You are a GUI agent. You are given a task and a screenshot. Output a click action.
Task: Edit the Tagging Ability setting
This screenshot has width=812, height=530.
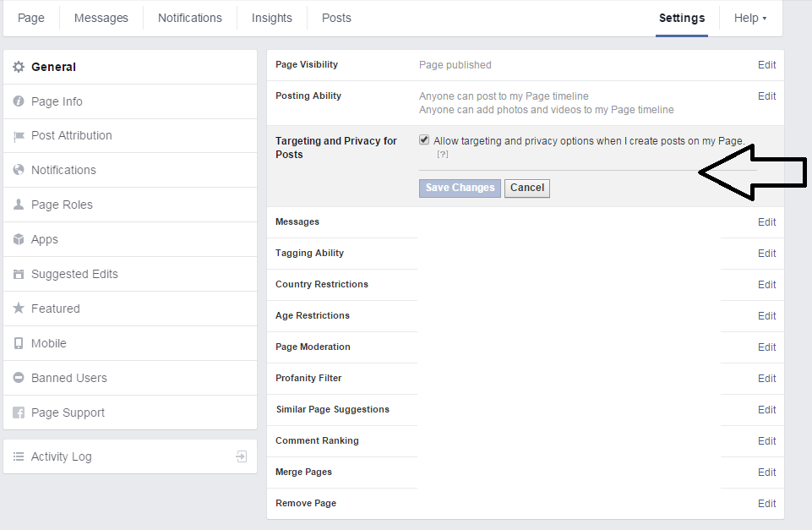pos(767,254)
